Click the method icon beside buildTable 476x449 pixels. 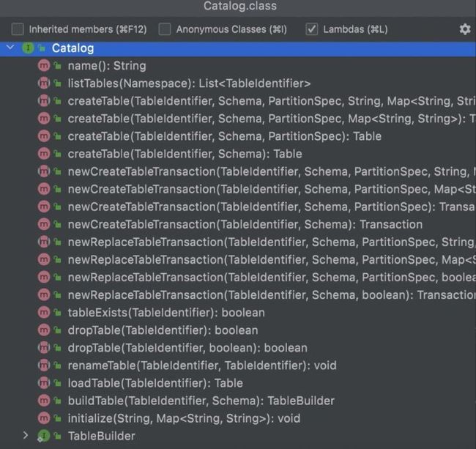pos(44,401)
